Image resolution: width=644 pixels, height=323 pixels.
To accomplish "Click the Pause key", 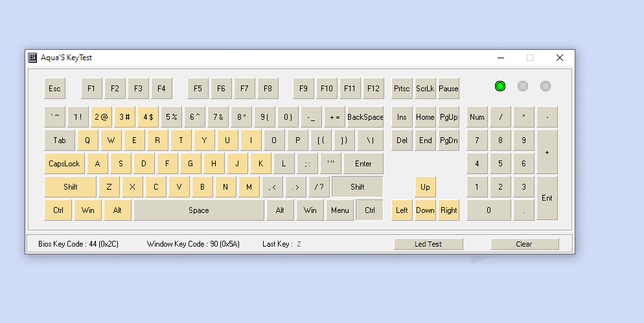I will [448, 88].
